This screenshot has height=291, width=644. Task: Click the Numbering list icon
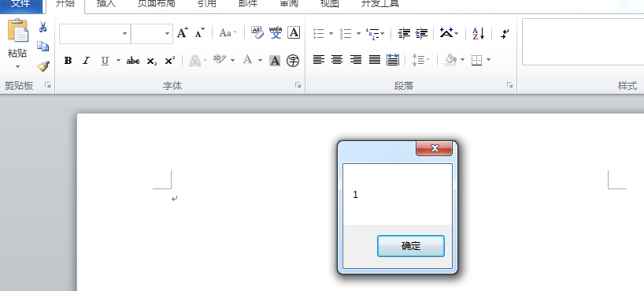click(x=346, y=33)
